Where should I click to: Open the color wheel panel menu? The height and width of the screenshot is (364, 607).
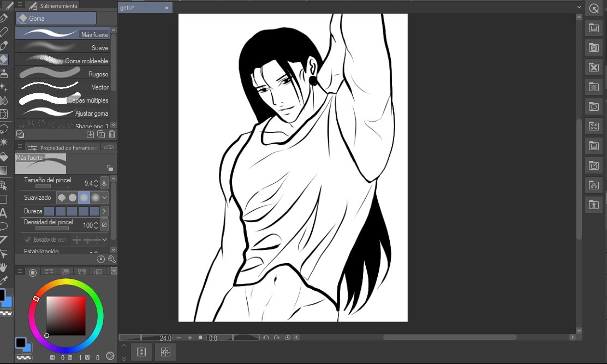(x=20, y=271)
